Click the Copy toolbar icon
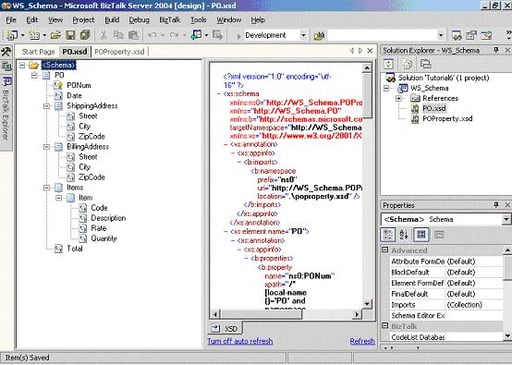Viewport: 512px width, 365px height. coord(118,35)
